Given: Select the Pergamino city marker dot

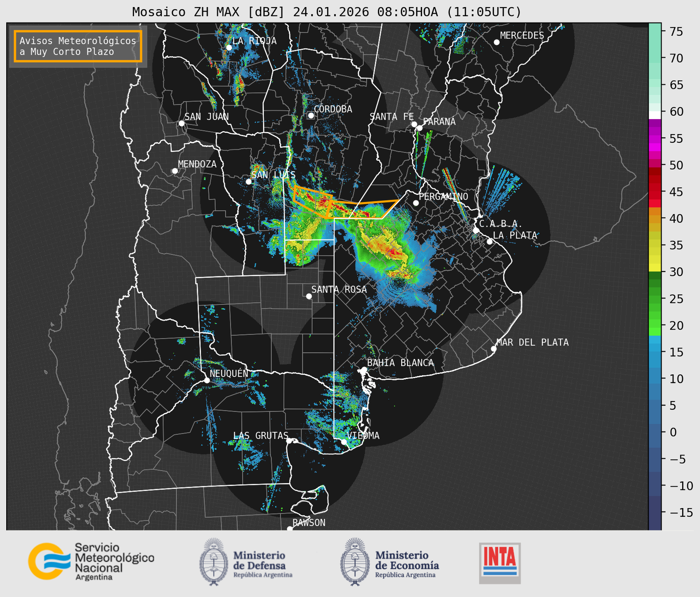Looking at the screenshot, I should click(x=416, y=203).
